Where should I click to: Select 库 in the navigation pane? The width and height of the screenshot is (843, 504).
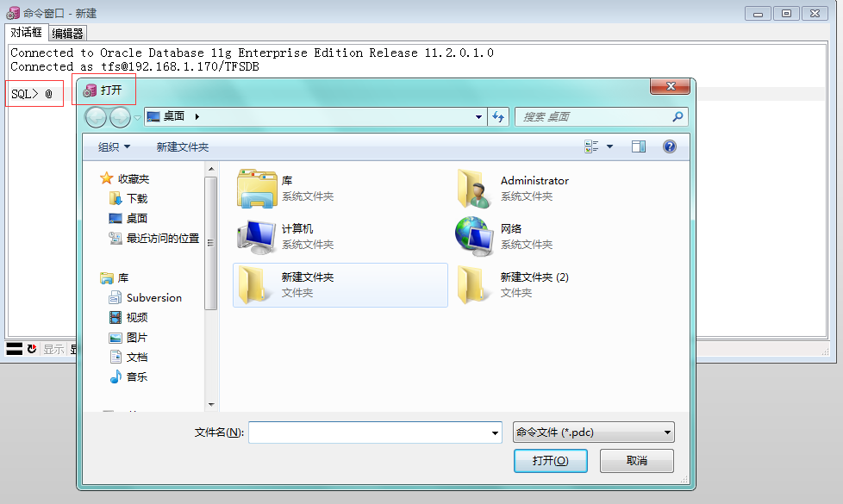115,277
